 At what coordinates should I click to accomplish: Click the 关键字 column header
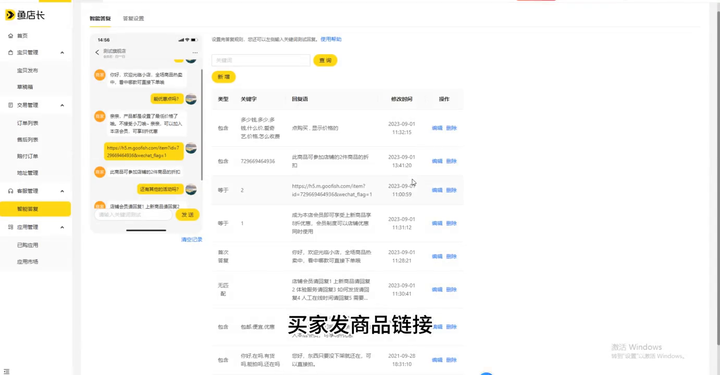click(x=249, y=99)
